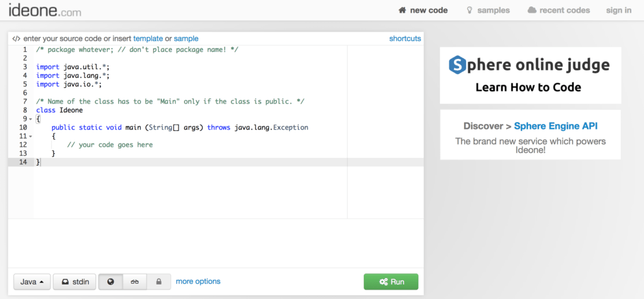Click the Sphere online judge hexagon logo
The width and height of the screenshot is (644, 299).
tap(458, 65)
